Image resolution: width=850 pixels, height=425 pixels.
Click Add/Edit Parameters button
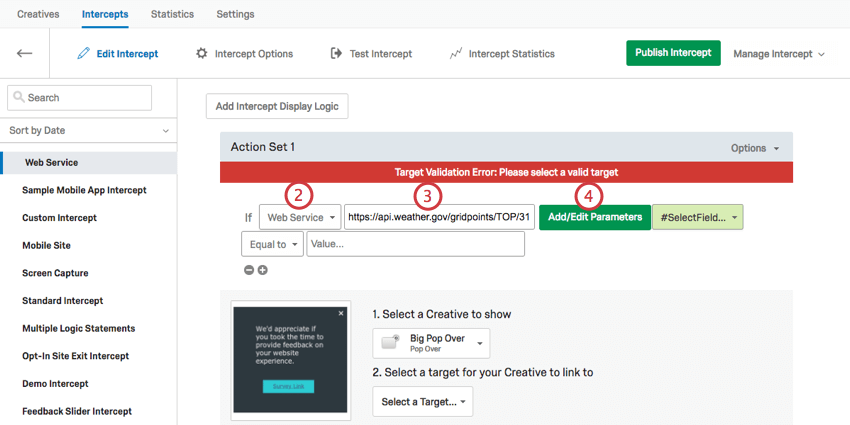[x=595, y=217]
